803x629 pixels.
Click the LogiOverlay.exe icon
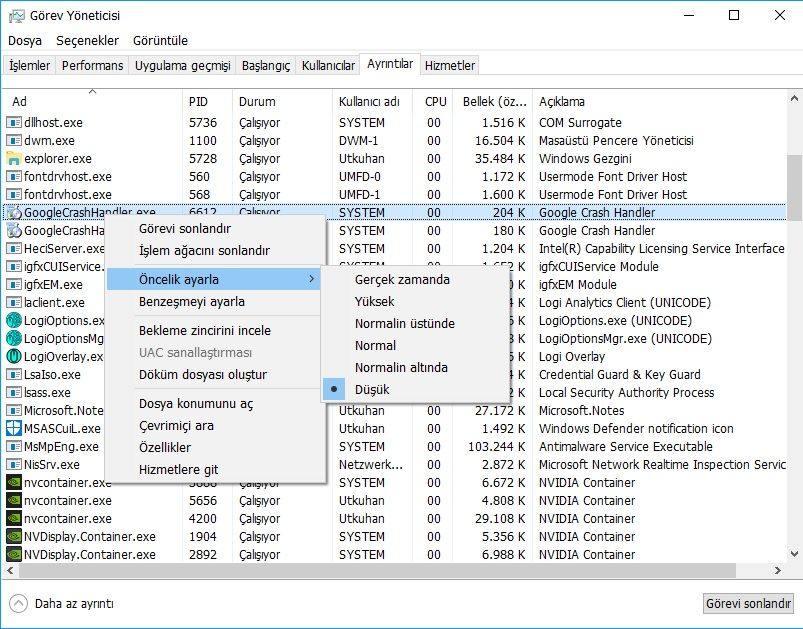(x=14, y=356)
